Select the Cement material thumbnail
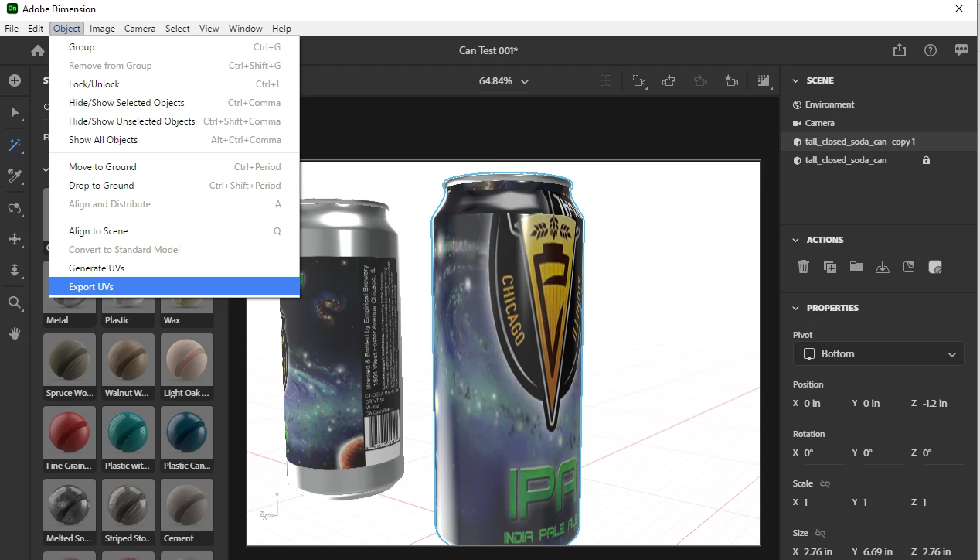This screenshot has height=560, width=980. 187,512
